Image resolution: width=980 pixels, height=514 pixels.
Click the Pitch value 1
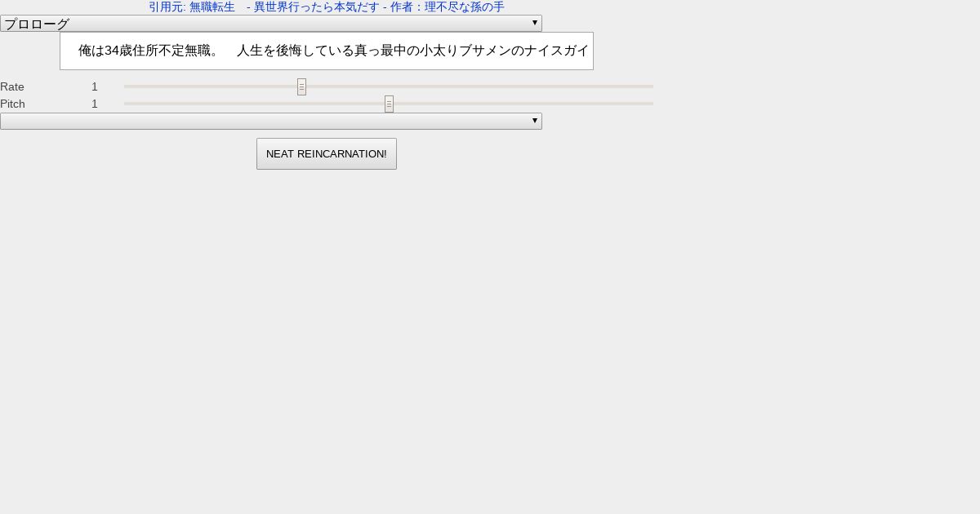pos(95,104)
